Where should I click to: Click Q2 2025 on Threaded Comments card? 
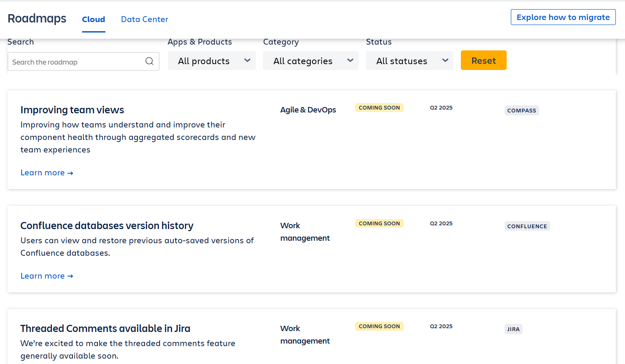click(441, 326)
